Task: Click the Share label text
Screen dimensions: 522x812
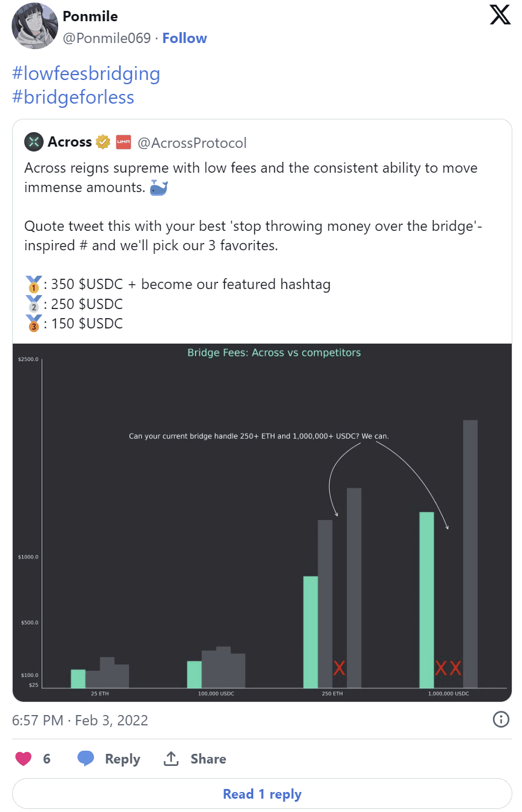Action: [208, 759]
